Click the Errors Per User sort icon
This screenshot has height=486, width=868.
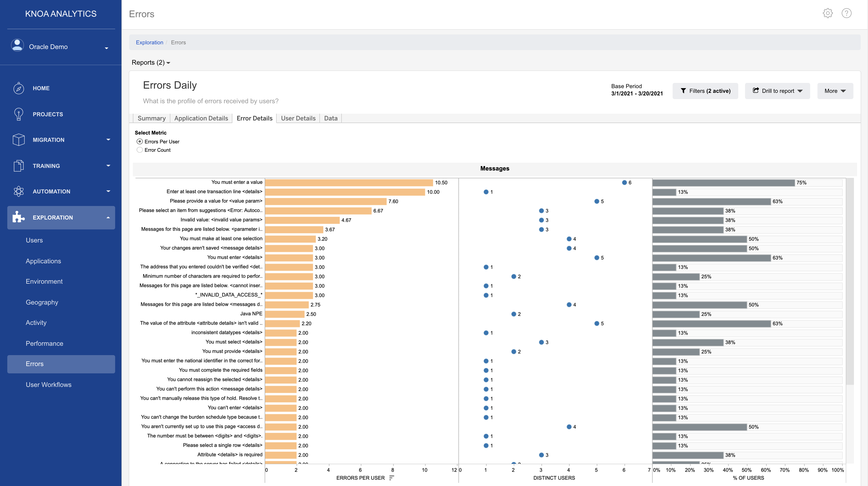click(391, 478)
